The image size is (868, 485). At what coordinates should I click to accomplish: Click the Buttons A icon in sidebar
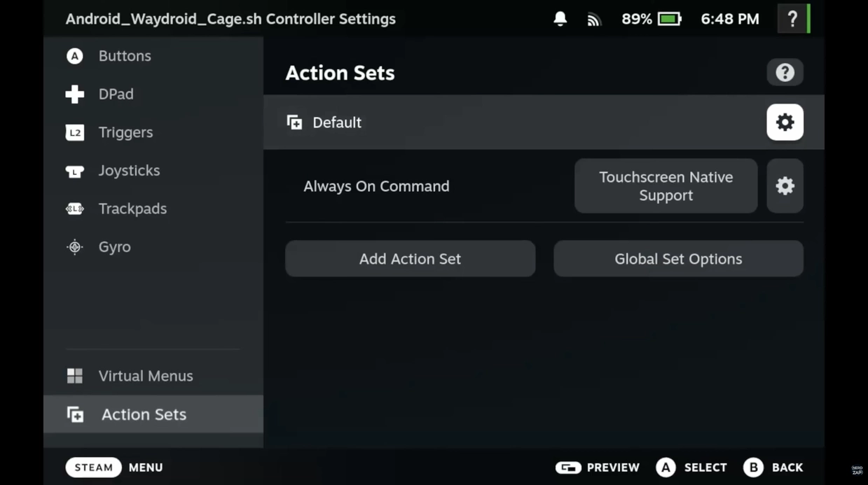[74, 56]
